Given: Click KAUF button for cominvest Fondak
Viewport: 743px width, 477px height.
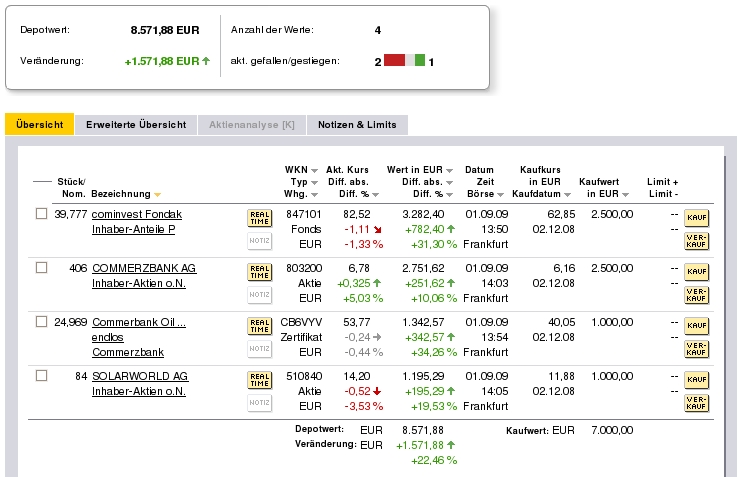Looking at the screenshot, I should (x=697, y=218).
